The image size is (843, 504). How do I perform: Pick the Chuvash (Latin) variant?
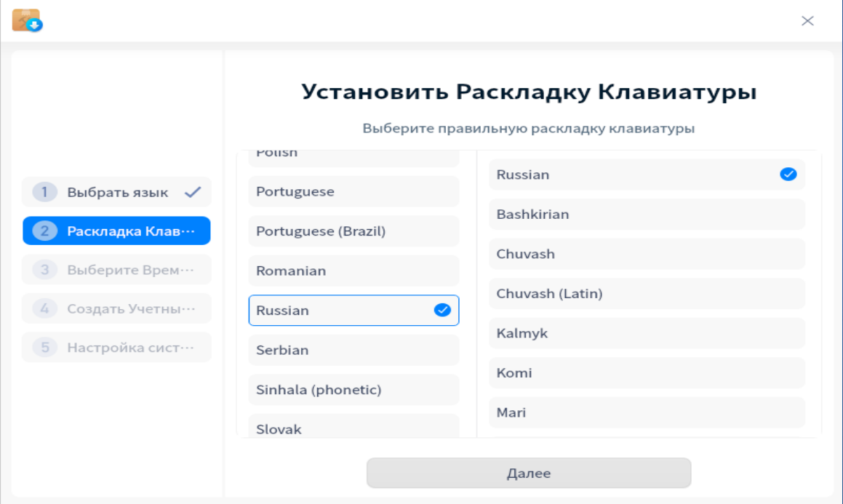coord(647,294)
